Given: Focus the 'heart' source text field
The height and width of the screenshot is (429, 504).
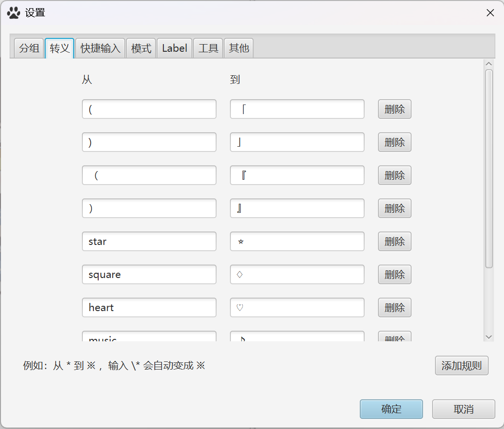Looking at the screenshot, I should [149, 308].
